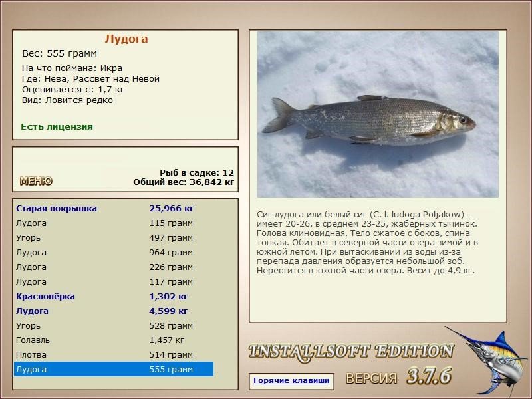Screen dimensions: 532x399
Task: Select Старая покрышка 25,966 кг row
Action: tap(114, 208)
